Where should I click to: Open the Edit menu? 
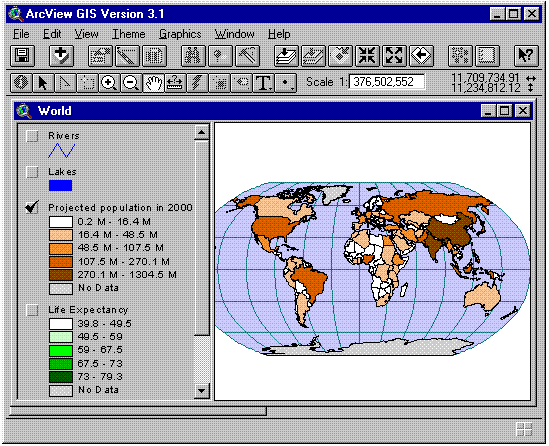52,34
